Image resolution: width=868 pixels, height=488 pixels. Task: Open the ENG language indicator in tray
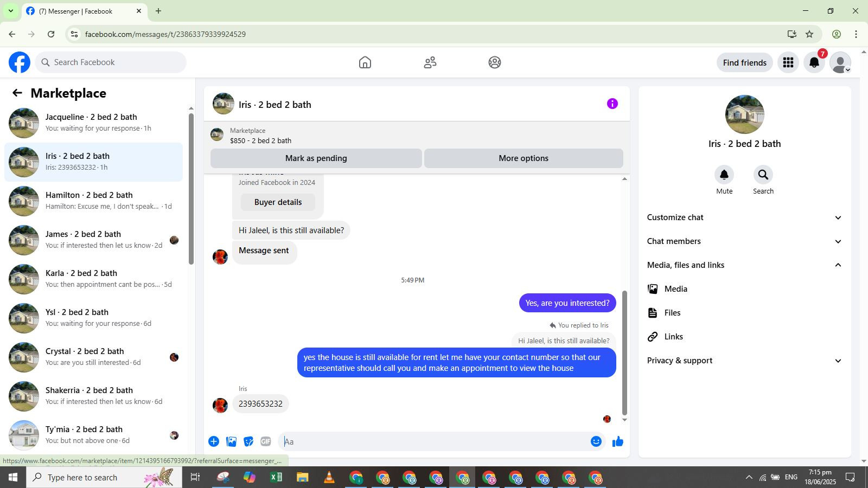click(x=791, y=477)
